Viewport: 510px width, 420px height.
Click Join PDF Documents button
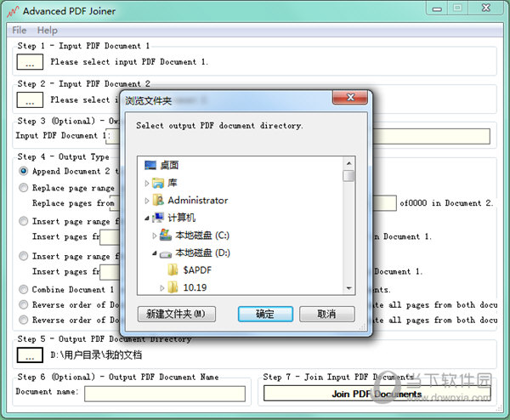pyautogui.click(x=377, y=394)
